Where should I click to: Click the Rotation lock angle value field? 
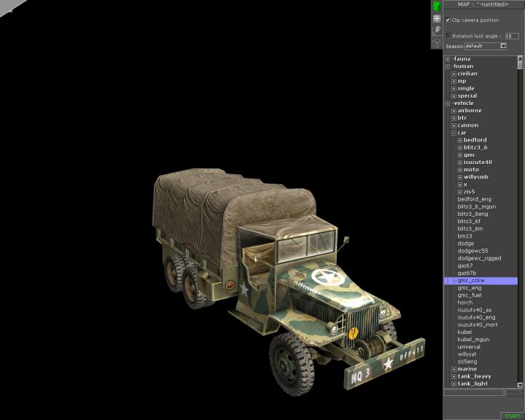point(512,35)
